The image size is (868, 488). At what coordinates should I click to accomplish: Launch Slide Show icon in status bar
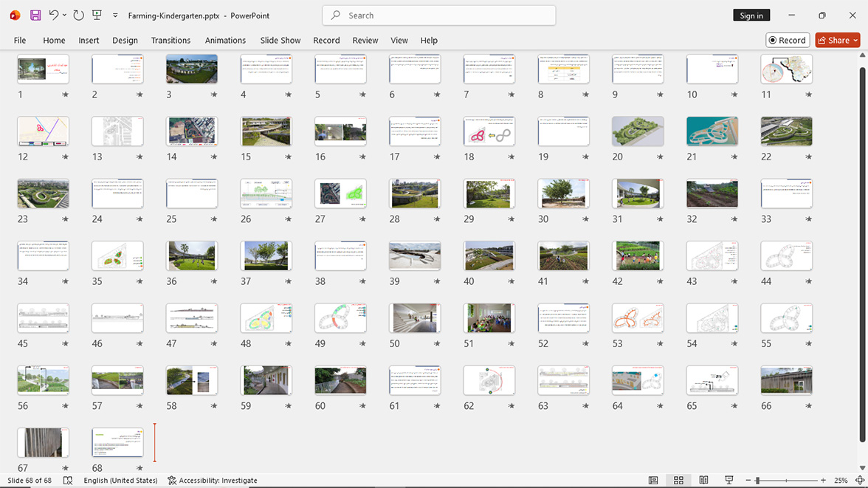[x=729, y=480]
